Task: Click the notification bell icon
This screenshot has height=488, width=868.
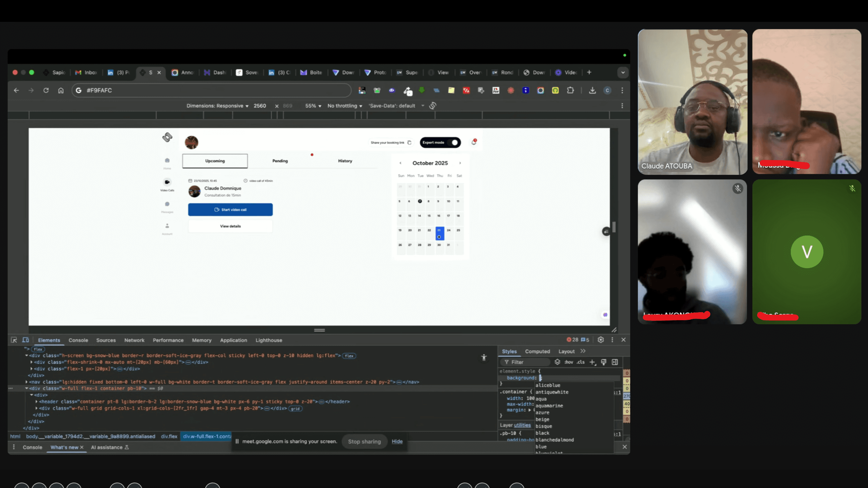Action: click(x=474, y=142)
